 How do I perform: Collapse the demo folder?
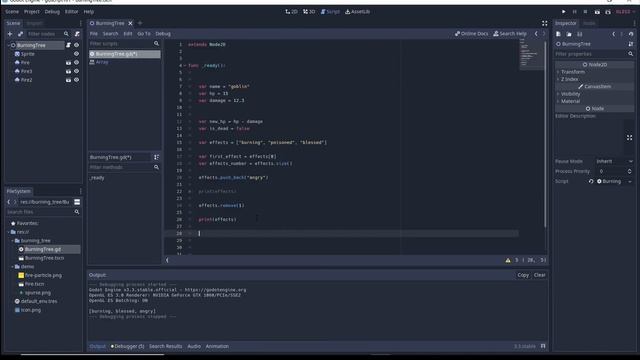pos(13,267)
